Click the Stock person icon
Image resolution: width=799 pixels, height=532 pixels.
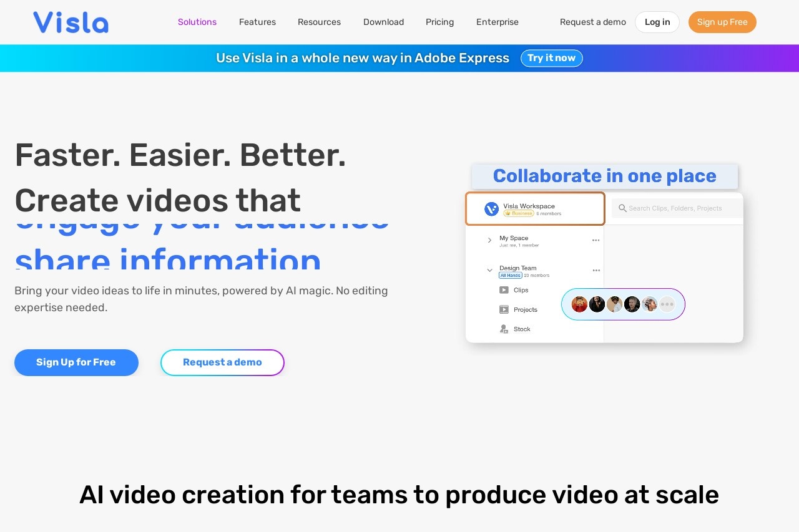click(504, 329)
